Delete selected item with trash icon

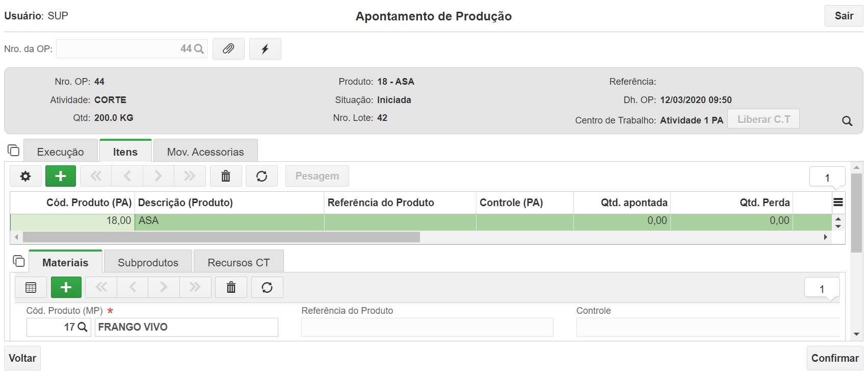(226, 176)
